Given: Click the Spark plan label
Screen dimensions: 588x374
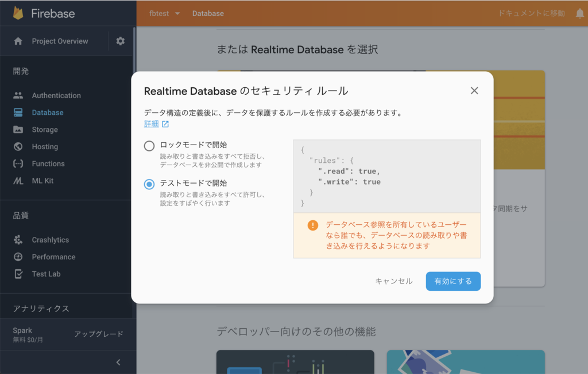Looking at the screenshot, I should 22,330.
